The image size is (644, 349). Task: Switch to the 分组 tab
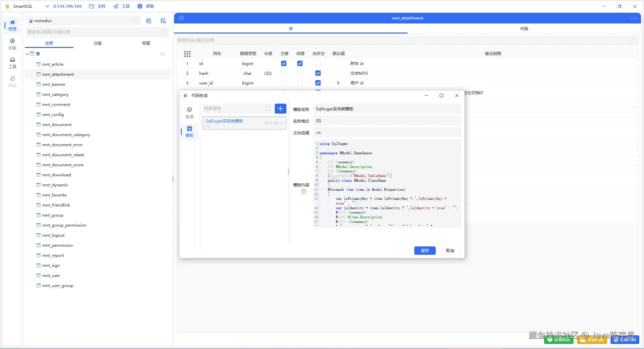[98, 43]
